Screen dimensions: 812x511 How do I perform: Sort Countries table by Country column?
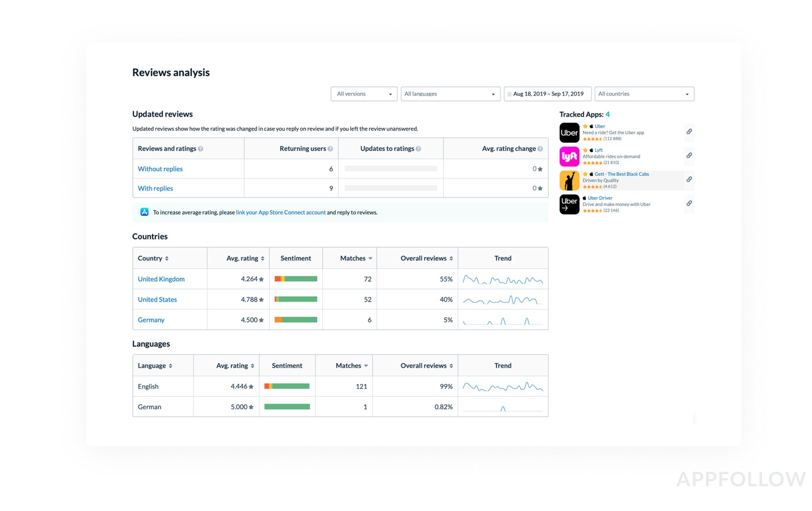153,259
